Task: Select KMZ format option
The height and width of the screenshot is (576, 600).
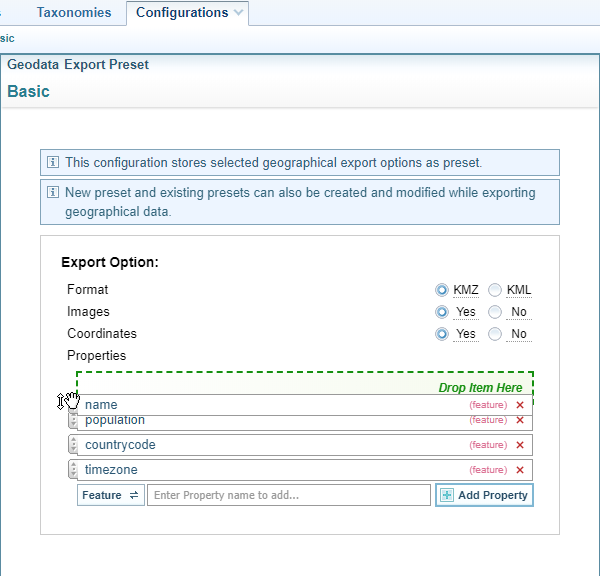Action: point(442,290)
